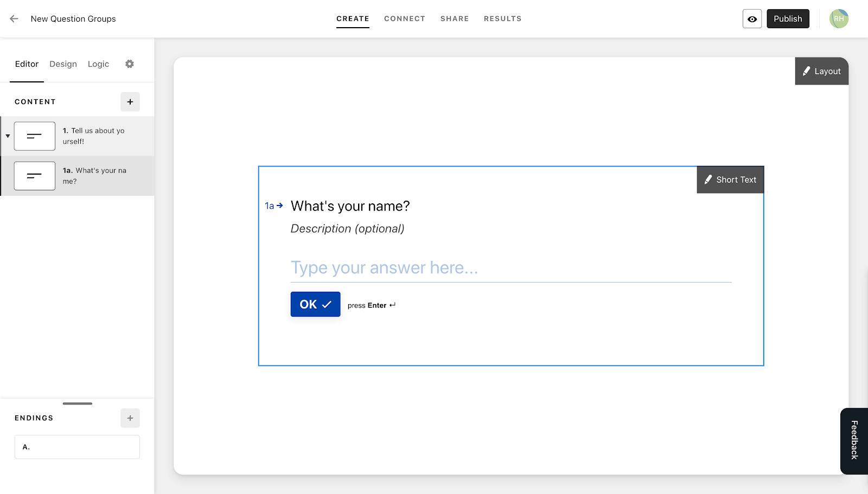The height and width of the screenshot is (494, 868).
Task: Select the question 1 short text thumbnail
Action: pyautogui.click(x=35, y=136)
